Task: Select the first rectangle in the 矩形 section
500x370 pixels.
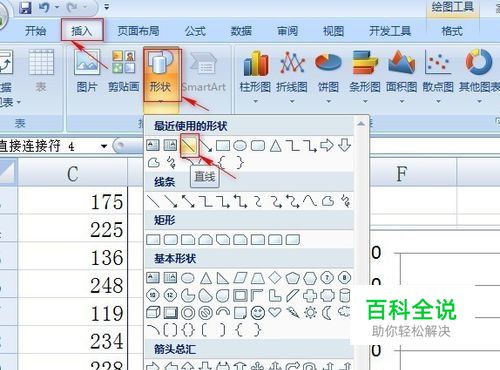Action: [x=153, y=239]
